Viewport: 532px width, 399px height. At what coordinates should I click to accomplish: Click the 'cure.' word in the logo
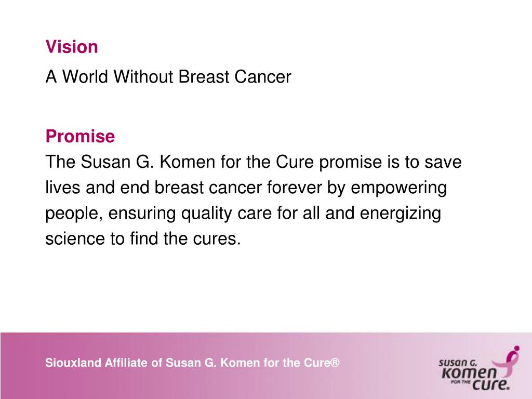pos(491,384)
